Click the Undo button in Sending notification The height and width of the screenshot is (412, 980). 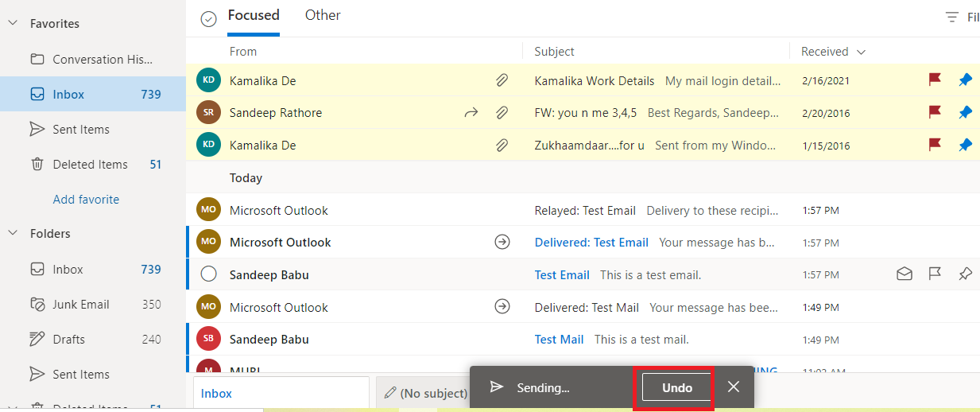point(677,387)
